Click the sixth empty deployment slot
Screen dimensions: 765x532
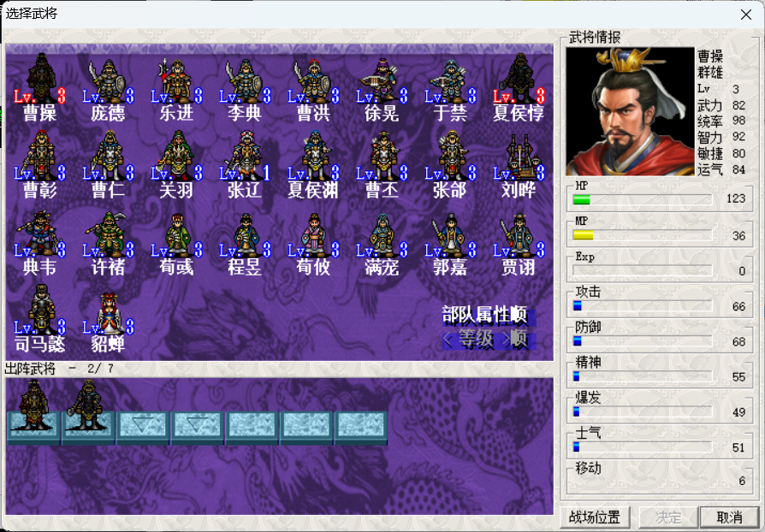click(x=307, y=427)
